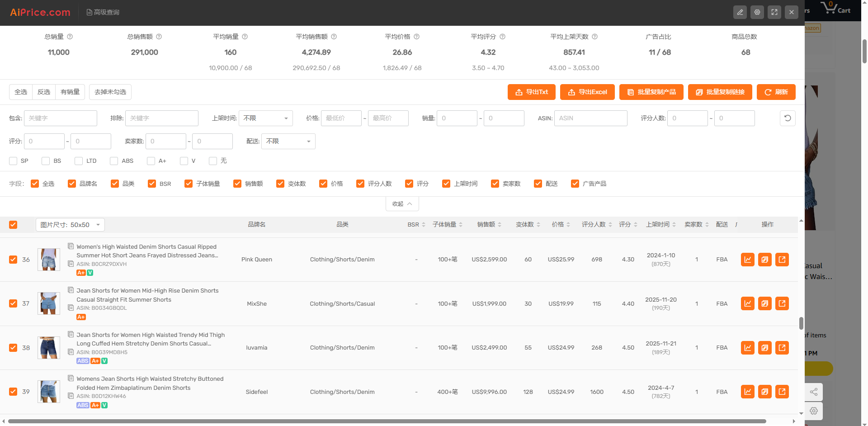Viewport: 868px width, 426px height.
Task: Open trend chart for MixShe row
Action: (x=748, y=303)
